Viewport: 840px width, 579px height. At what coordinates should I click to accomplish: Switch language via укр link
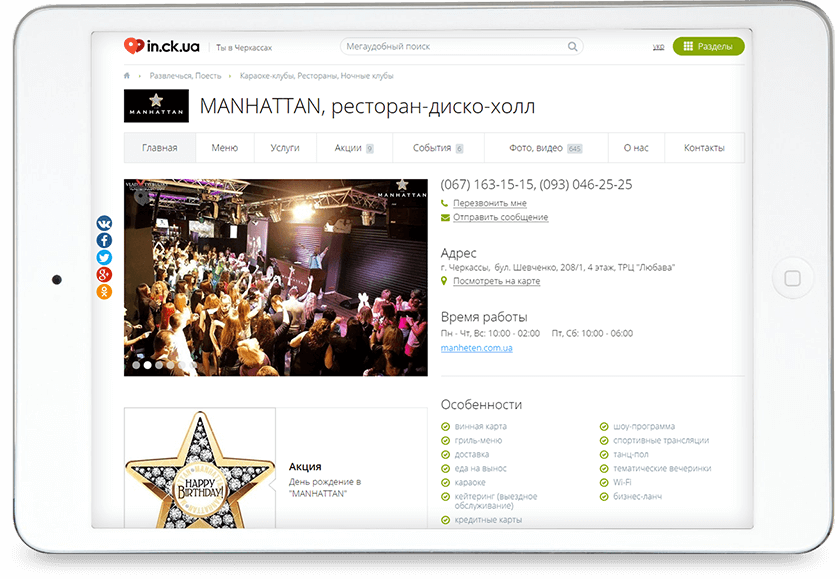pyautogui.click(x=658, y=47)
